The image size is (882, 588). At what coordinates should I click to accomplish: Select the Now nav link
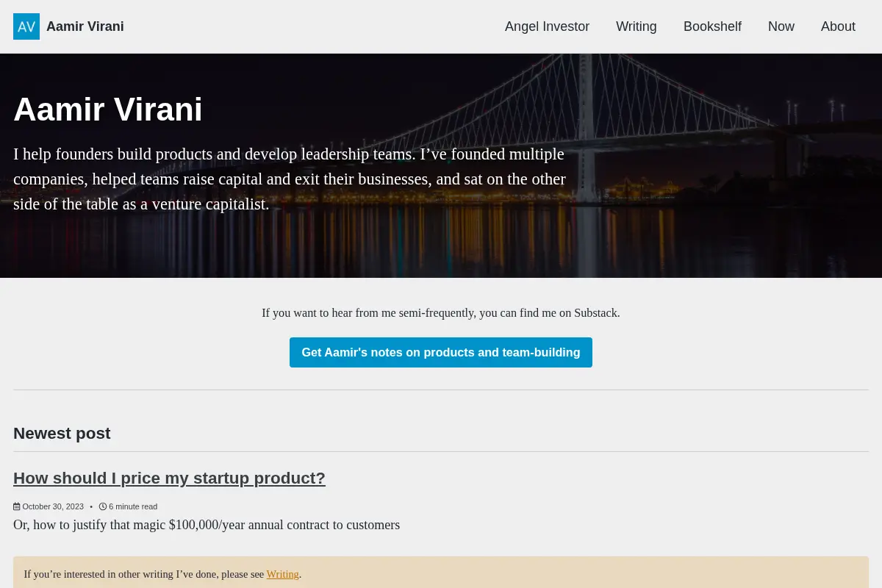(x=781, y=26)
